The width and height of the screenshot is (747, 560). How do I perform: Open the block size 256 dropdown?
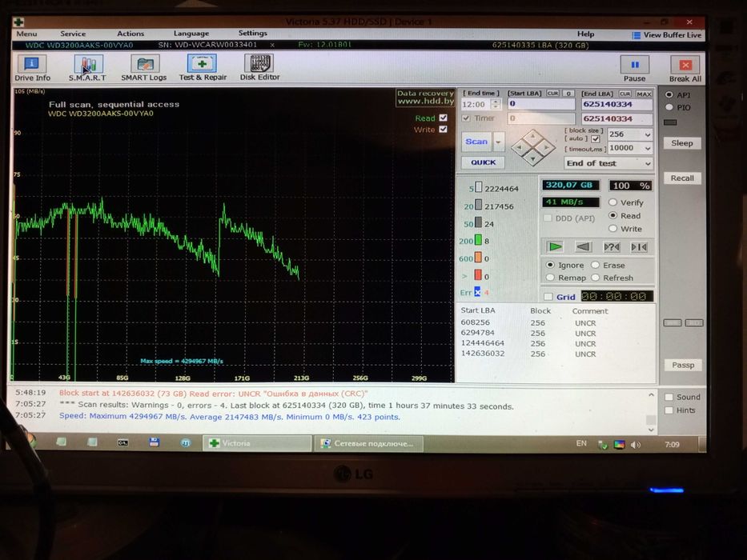click(x=630, y=134)
